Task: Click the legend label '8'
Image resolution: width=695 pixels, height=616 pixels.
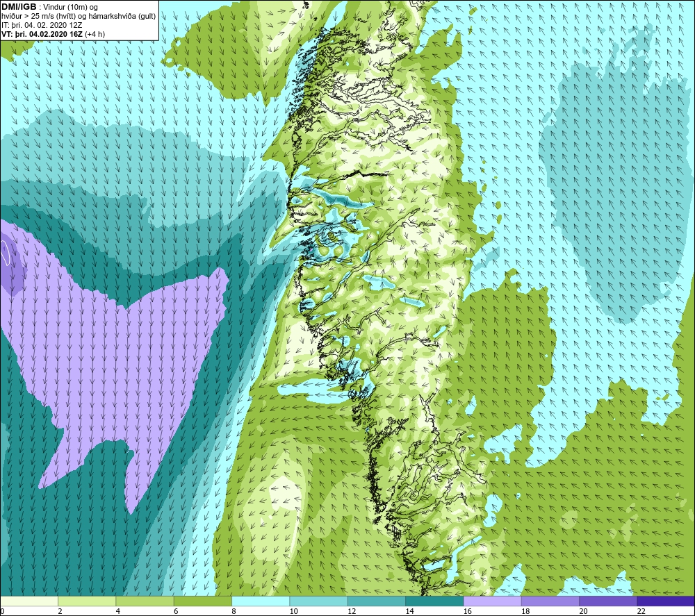Action: [234, 611]
